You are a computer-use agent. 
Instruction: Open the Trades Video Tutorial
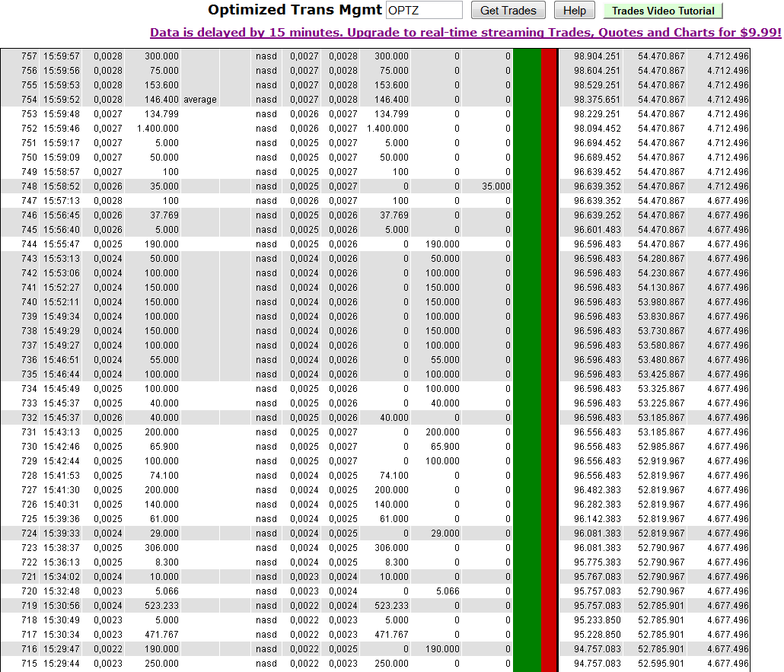[x=662, y=11]
